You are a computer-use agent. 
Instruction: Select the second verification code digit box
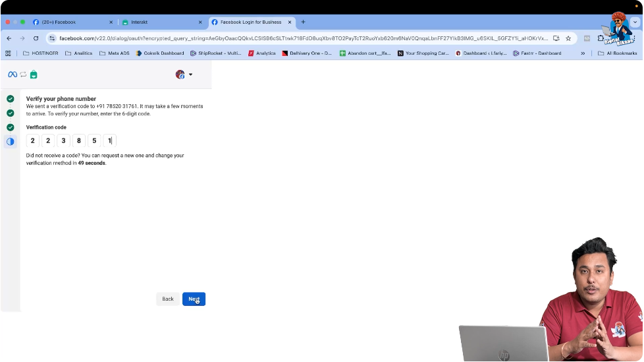click(48, 140)
